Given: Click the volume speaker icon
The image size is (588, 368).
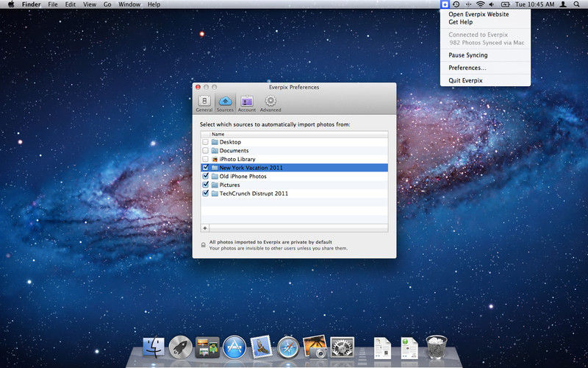Looking at the screenshot, I should coord(492,4).
